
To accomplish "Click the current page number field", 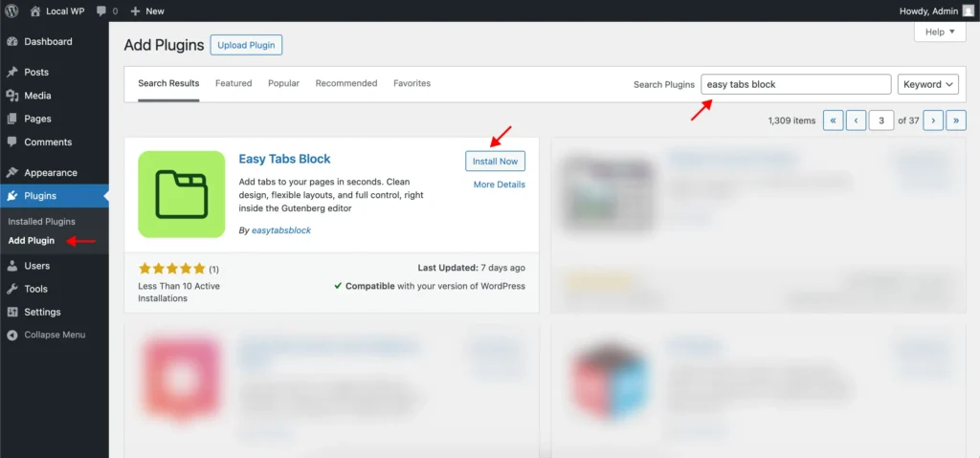I will coord(881,120).
